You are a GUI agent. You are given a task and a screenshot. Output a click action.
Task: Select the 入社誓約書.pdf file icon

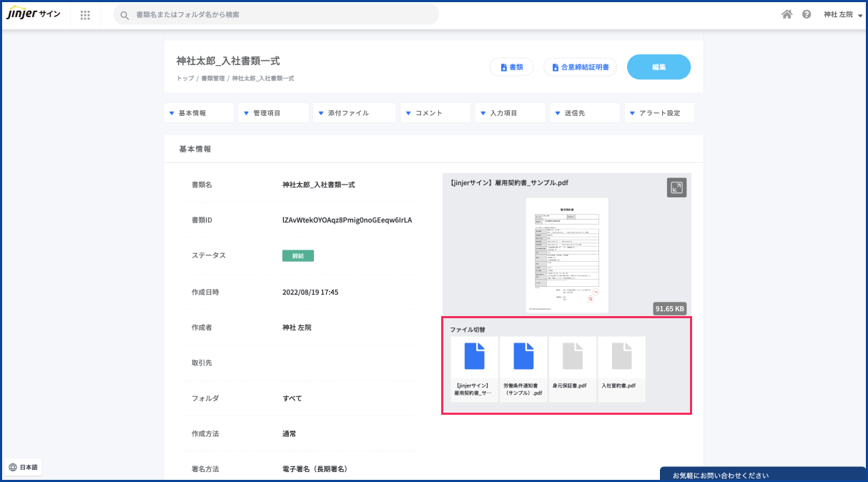pyautogui.click(x=621, y=356)
